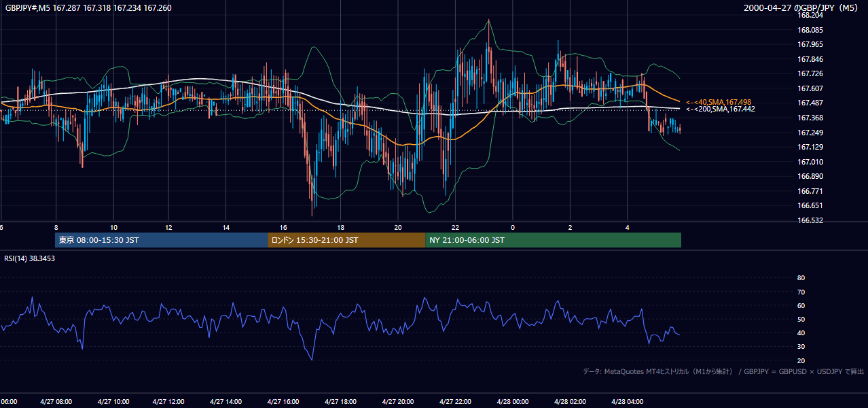Click the 4/28 04:00 bottom time label

(626, 401)
